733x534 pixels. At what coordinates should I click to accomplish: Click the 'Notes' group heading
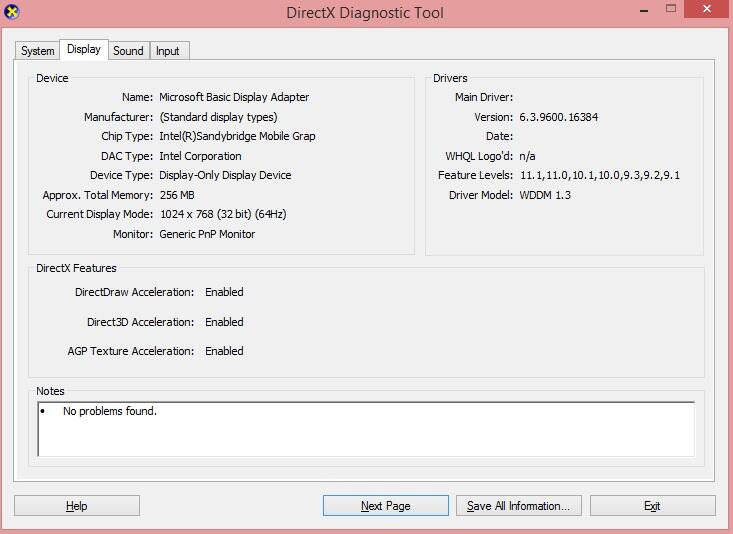click(50, 391)
